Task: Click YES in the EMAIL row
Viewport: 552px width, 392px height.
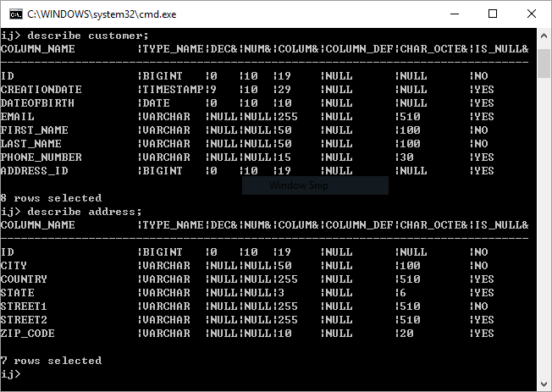Action: pos(484,117)
